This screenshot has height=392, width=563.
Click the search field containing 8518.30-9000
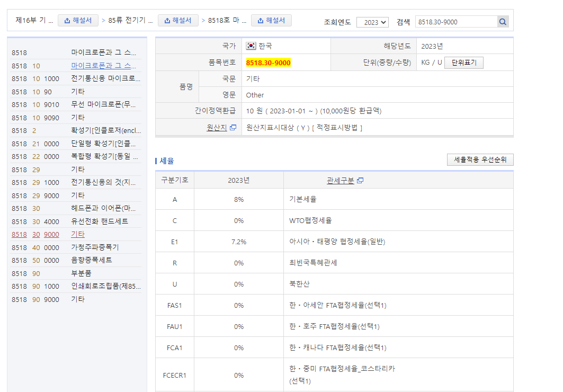tap(455, 22)
